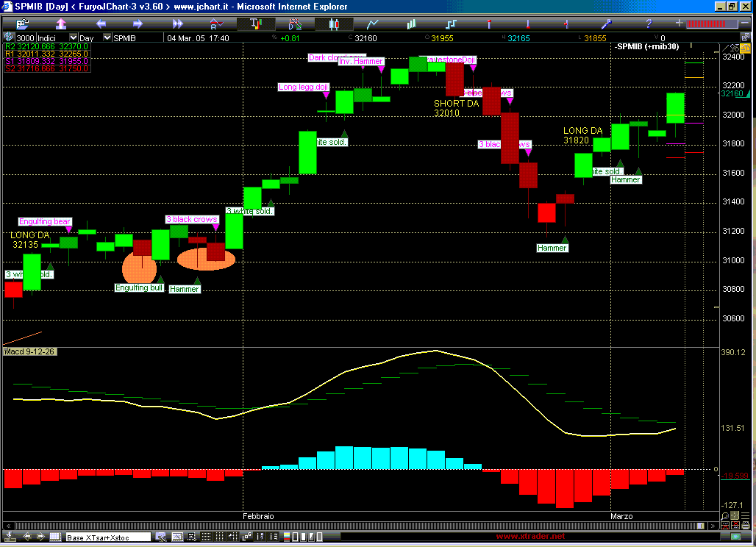Open the Indici category dropdown

pyautogui.click(x=73, y=37)
